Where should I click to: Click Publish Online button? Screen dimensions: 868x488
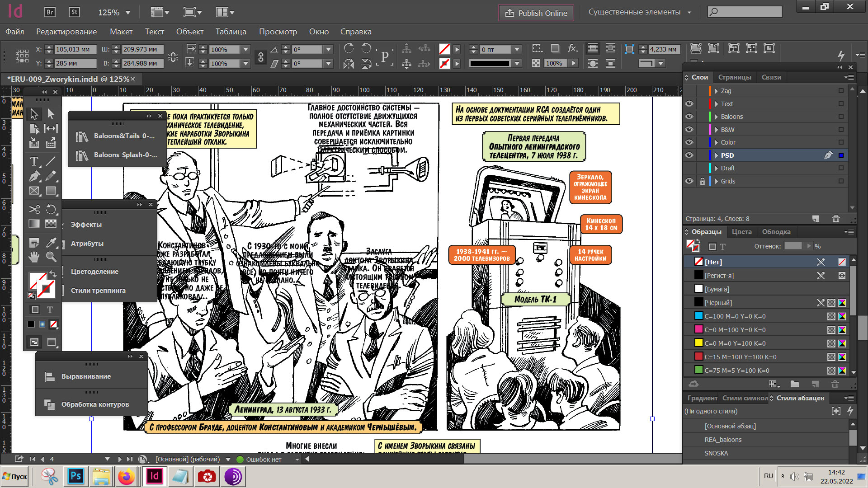pos(536,13)
